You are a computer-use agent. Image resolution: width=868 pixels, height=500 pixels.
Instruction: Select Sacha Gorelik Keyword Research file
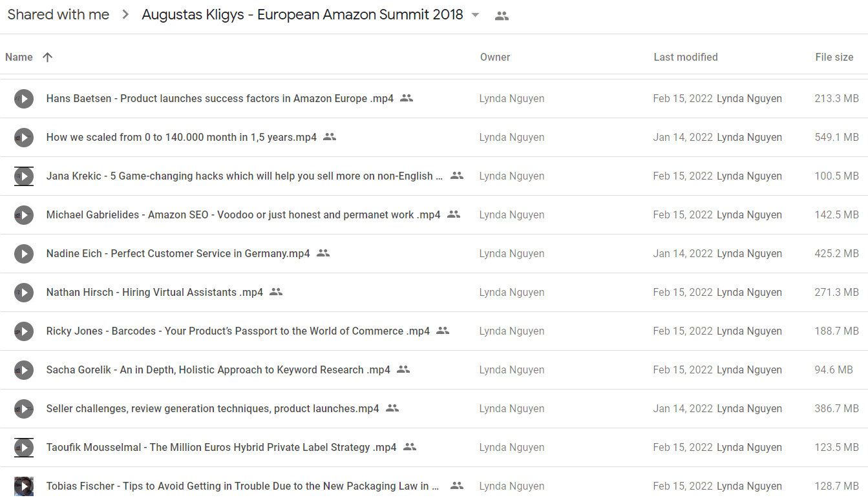coord(218,370)
